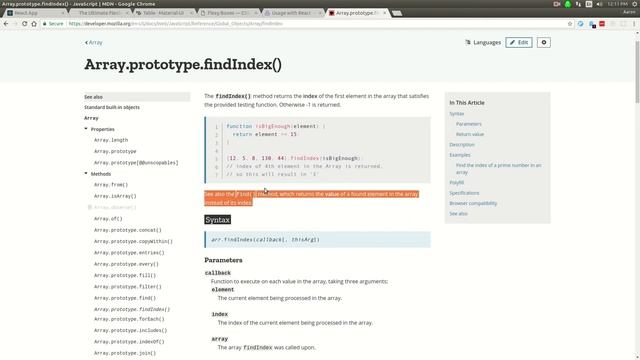The height and width of the screenshot is (360, 640).
Task: Open Array.prototype.find() in sidebar
Action: [125, 298]
